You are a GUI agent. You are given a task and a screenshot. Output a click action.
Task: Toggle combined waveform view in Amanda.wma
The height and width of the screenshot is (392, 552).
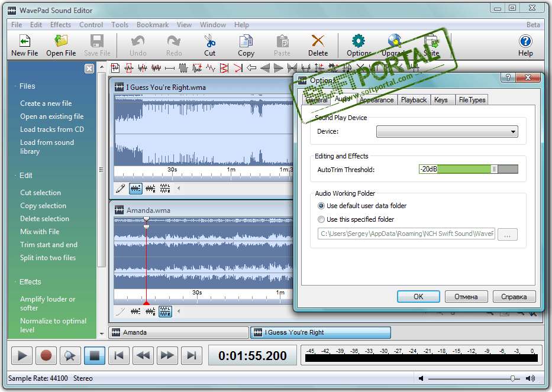click(x=135, y=312)
